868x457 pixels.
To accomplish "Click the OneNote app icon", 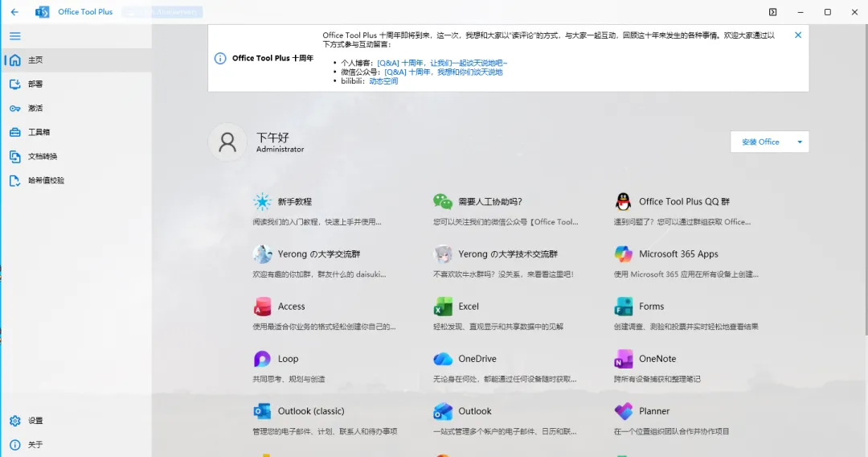I will coord(624,359).
